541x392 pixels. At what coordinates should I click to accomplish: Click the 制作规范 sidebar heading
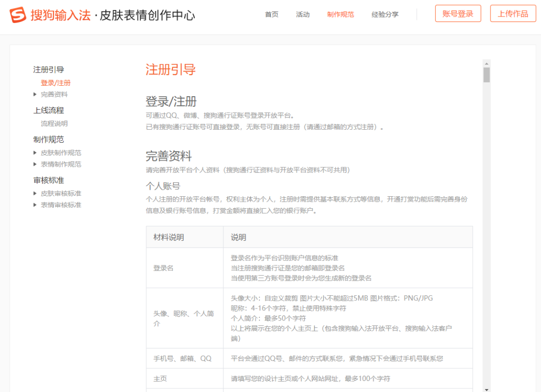point(49,139)
